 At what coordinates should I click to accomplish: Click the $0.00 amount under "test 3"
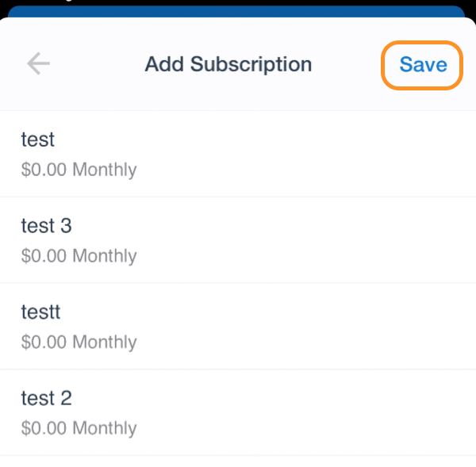pyautogui.click(x=44, y=255)
